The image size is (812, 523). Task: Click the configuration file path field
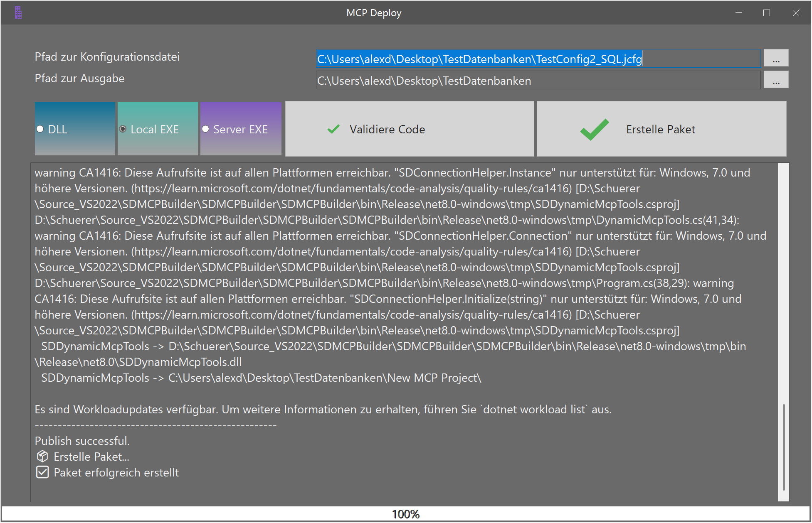coord(538,59)
